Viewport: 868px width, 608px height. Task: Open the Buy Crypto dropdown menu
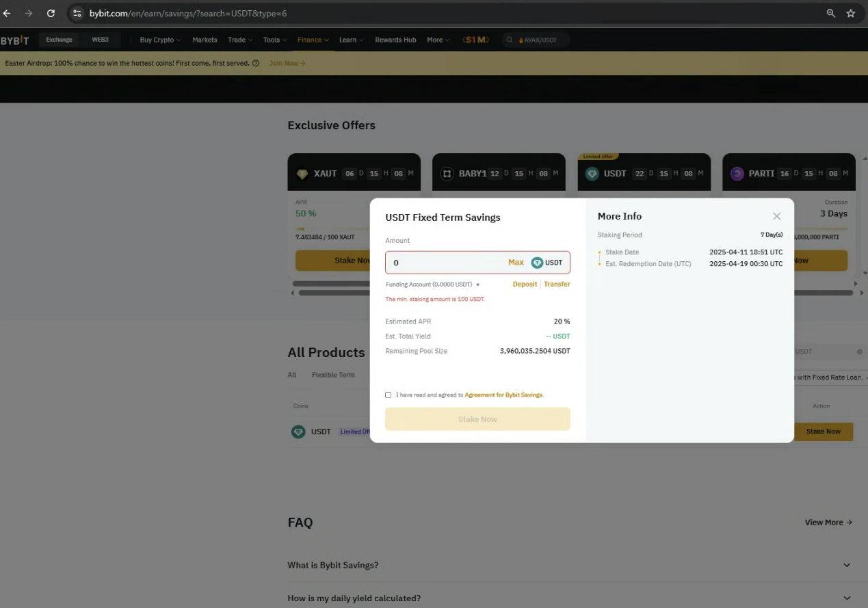tap(161, 40)
